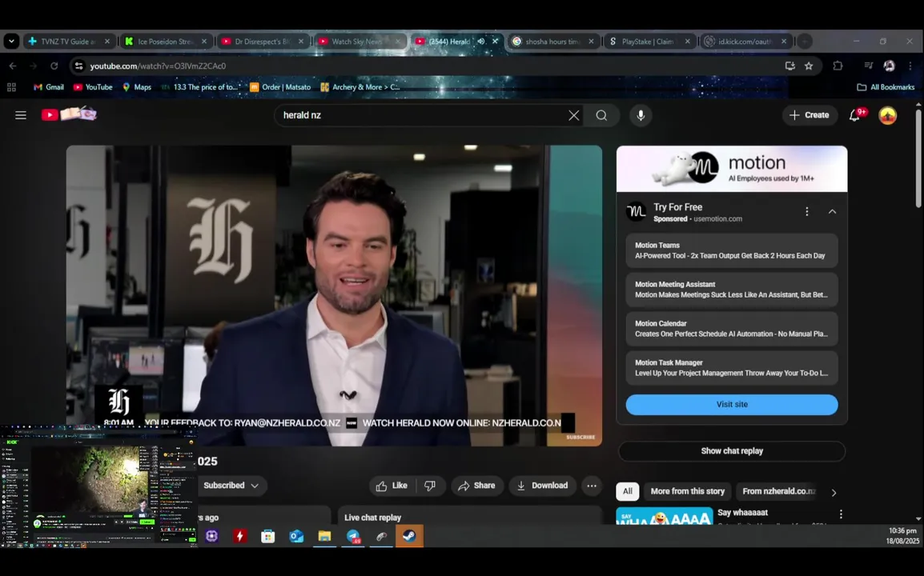Share the video
The height and width of the screenshot is (576, 924).
tap(476, 486)
